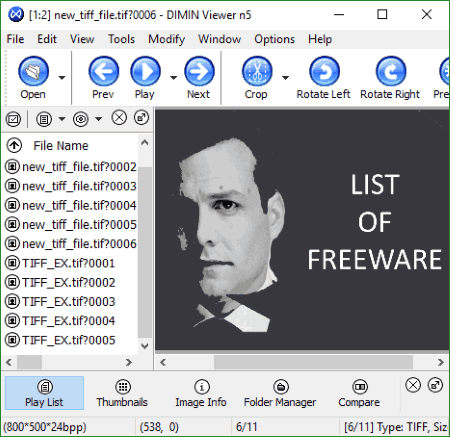The height and width of the screenshot is (437, 450).
Task: Open the Window menu
Action: tap(220, 39)
